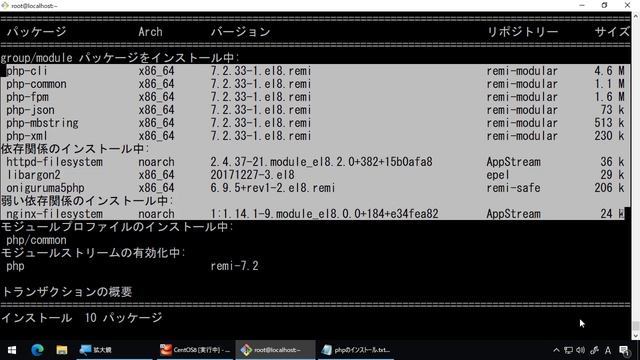Click the php/common module profile line
This screenshot has width=640, height=360.
coord(36,240)
